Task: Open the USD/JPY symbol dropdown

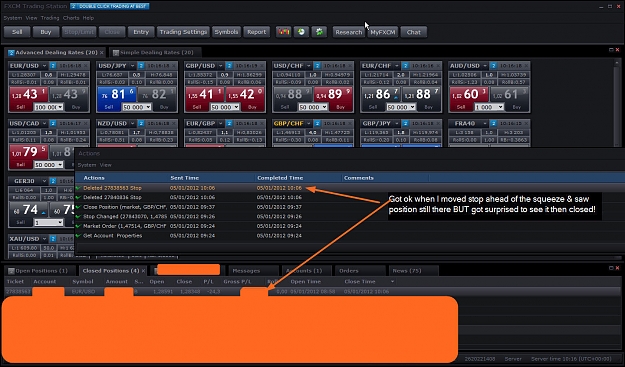Action: pyautogui.click(x=132, y=66)
